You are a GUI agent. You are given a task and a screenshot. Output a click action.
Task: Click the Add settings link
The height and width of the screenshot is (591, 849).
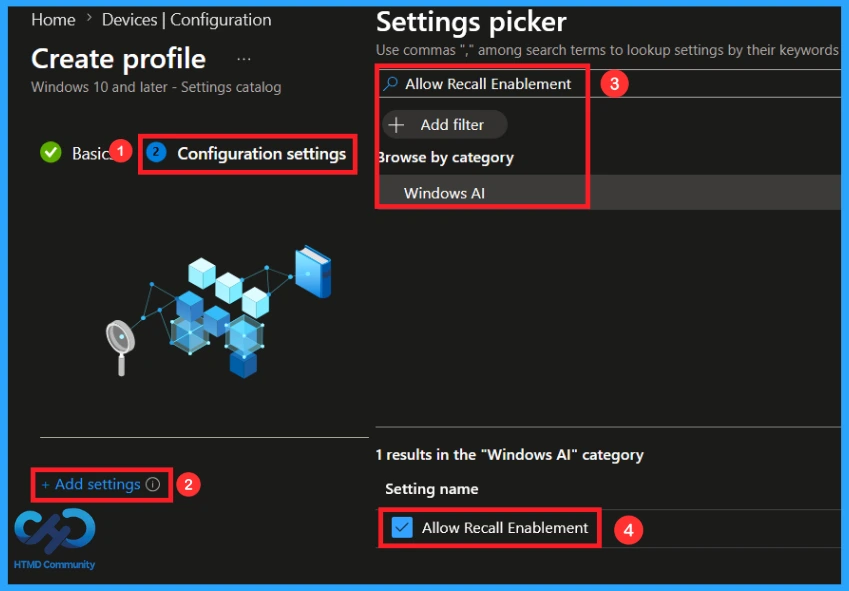[92, 484]
